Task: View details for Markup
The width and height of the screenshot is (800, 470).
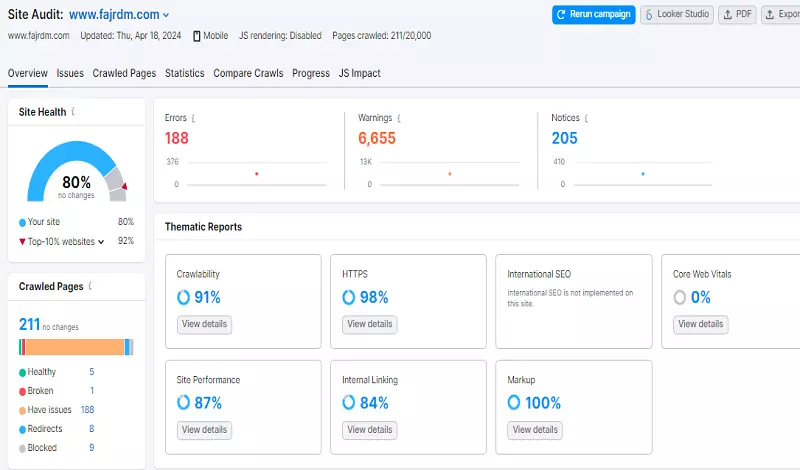Action: [535, 430]
